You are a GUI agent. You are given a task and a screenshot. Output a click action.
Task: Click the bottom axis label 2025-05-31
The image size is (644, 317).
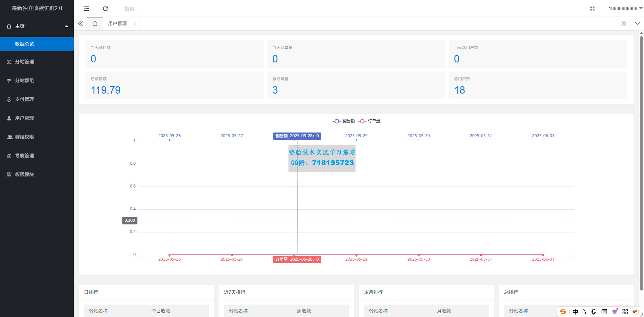[481, 259]
